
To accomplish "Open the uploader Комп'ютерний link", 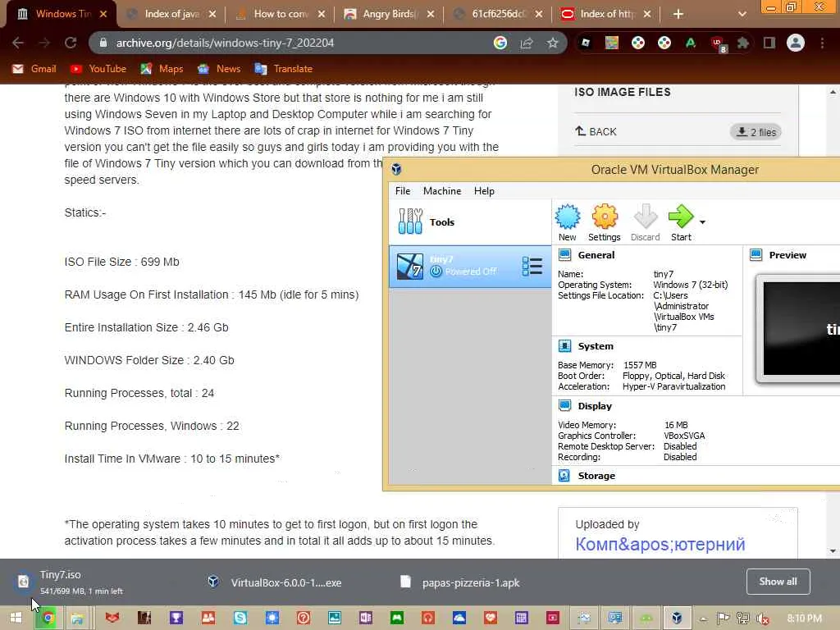I will (x=660, y=544).
